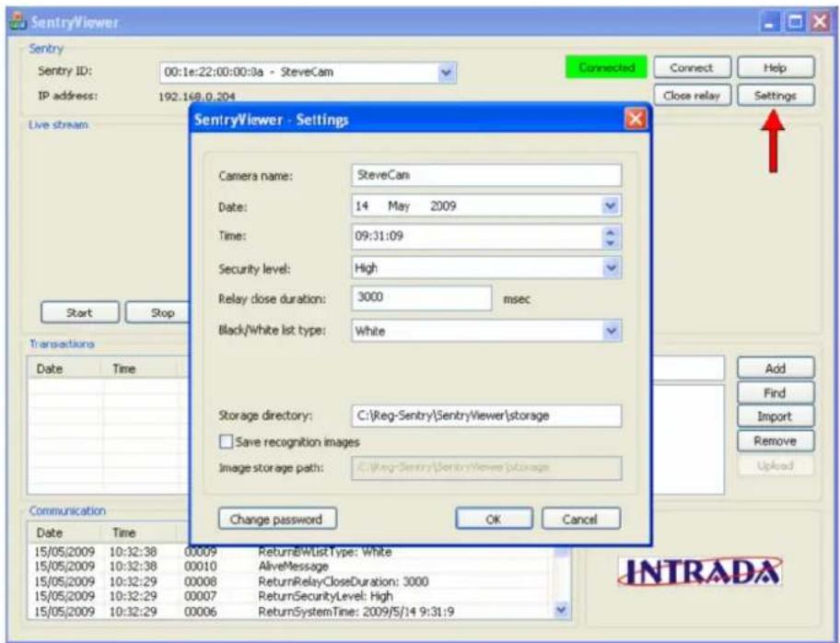
Task: Click Transactions Date column header
Action: pyautogui.click(x=64, y=368)
